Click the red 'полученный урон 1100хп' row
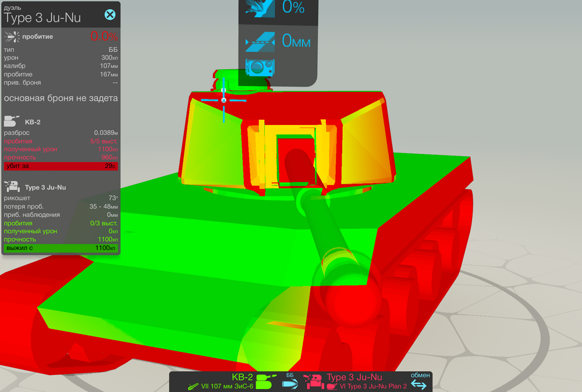 click(61, 149)
